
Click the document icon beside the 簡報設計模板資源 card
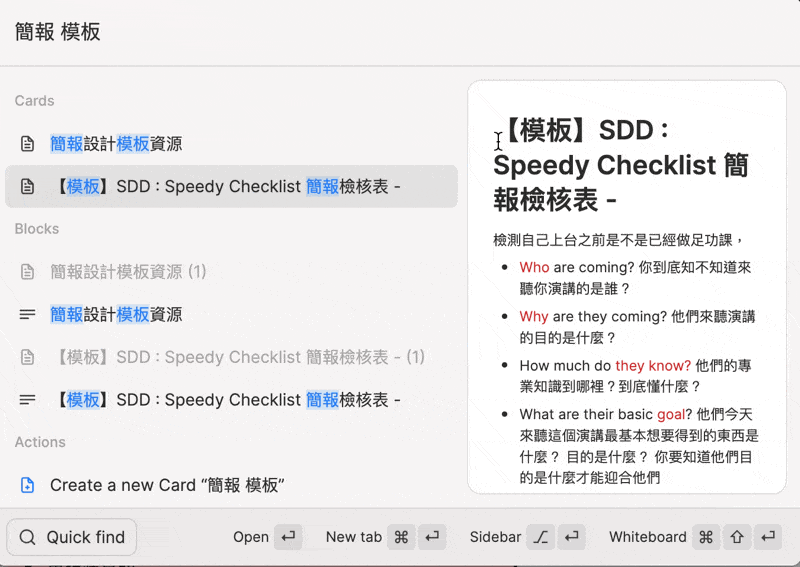click(x=28, y=144)
